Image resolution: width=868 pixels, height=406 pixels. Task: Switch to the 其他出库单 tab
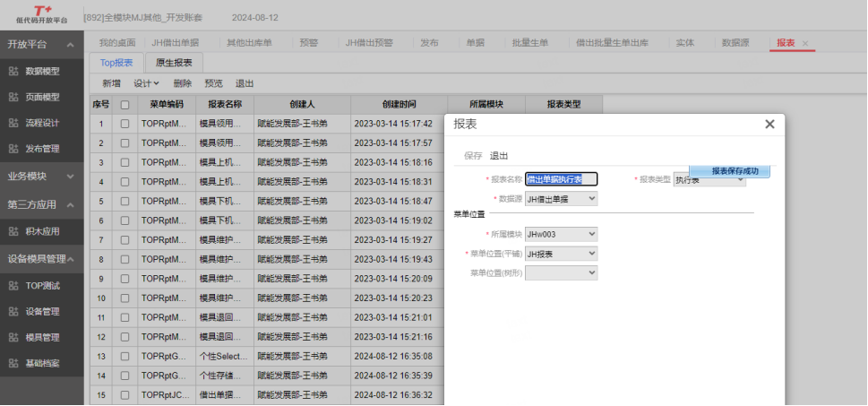[x=249, y=43]
